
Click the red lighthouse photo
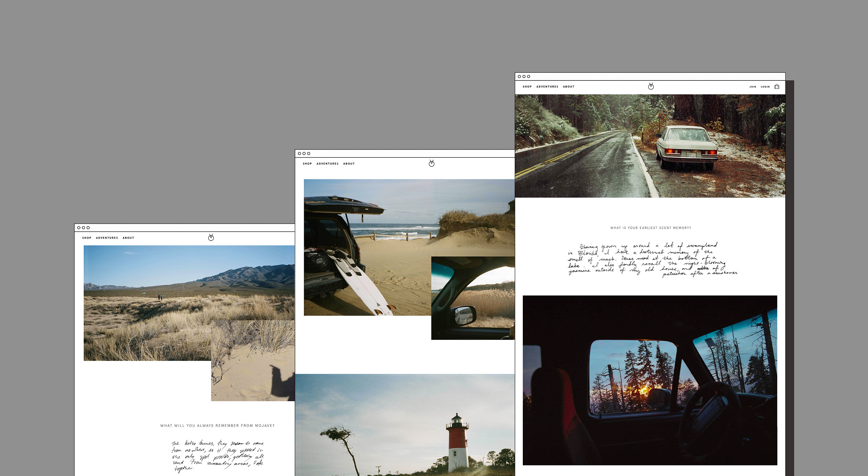pos(404,425)
